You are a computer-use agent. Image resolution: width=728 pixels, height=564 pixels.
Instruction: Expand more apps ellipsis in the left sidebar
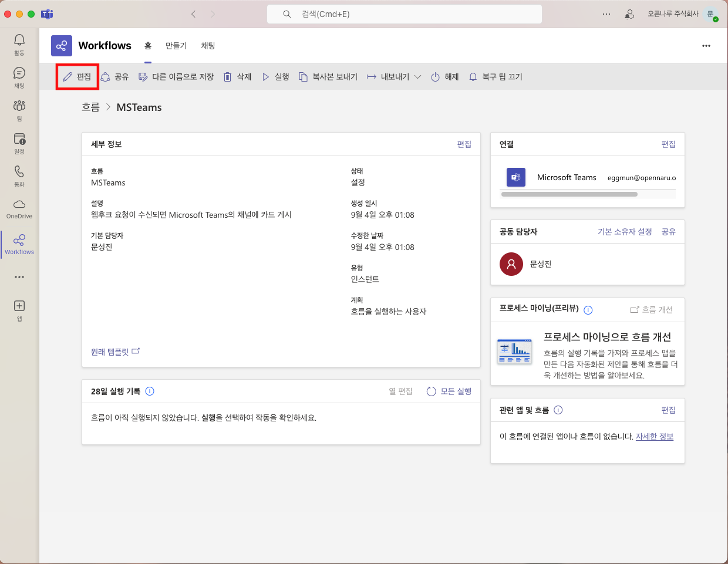pos(19,277)
